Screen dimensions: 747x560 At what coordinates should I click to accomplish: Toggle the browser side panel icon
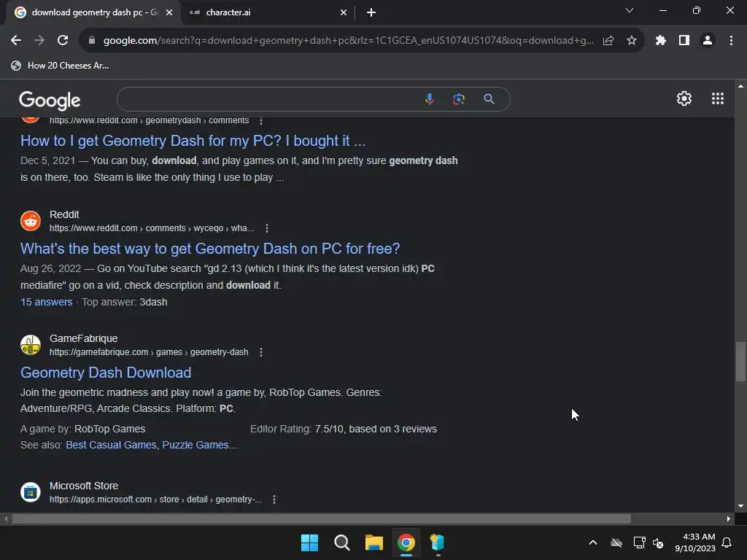pyautogui.click(x=684, y=41)
